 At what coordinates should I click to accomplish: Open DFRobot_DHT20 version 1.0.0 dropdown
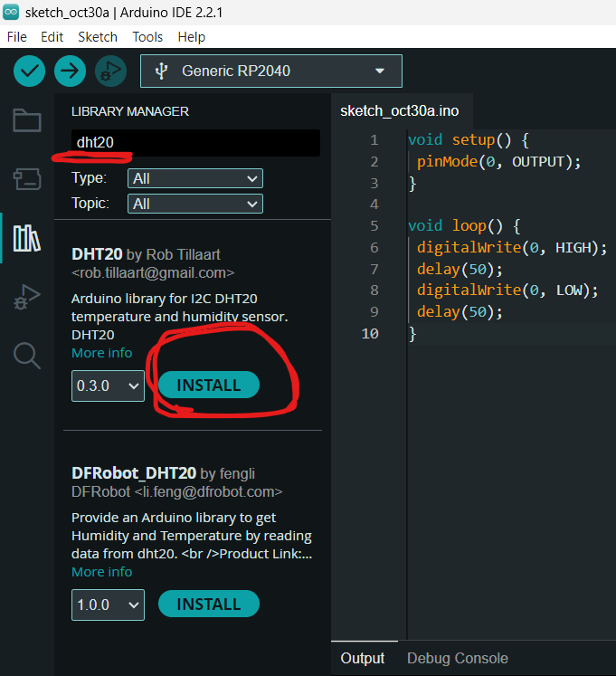pos(108,605)
